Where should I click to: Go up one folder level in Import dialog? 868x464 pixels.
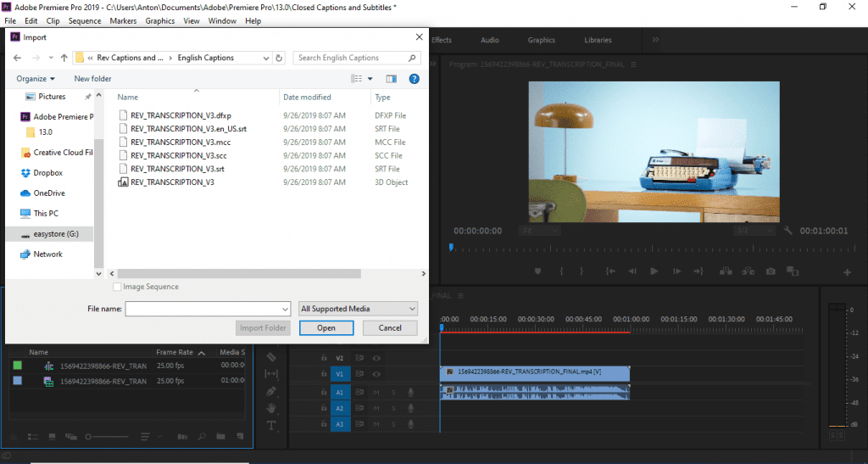coord(64,58)
